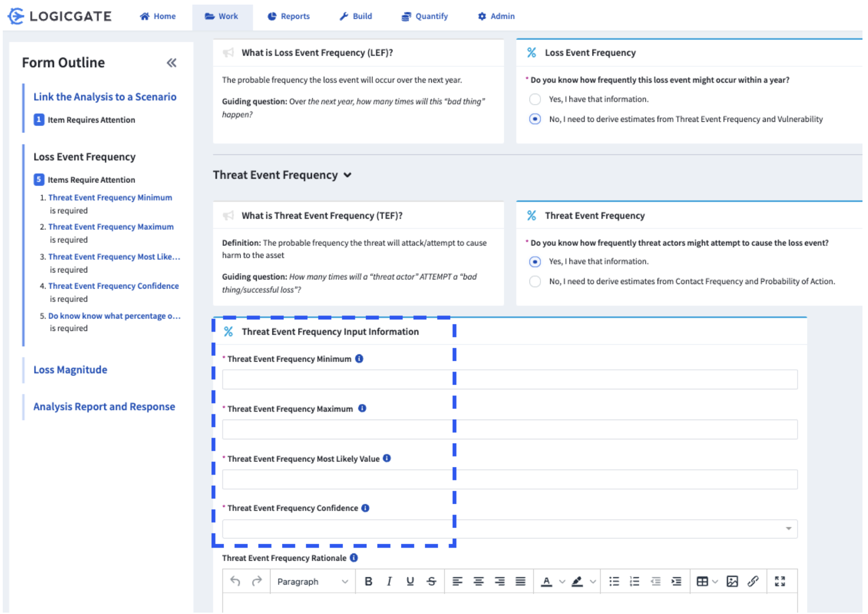The height and width of the screenshot is (614, 868).
Task: Click the text color A icon
Action: pyautogui.click(x=547, y=581)
